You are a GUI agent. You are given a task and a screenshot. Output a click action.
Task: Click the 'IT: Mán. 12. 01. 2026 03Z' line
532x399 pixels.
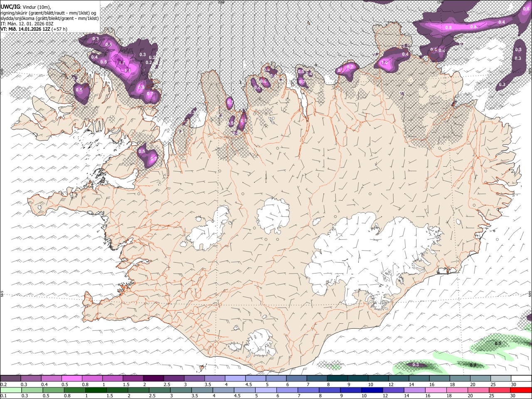(27, 24)
